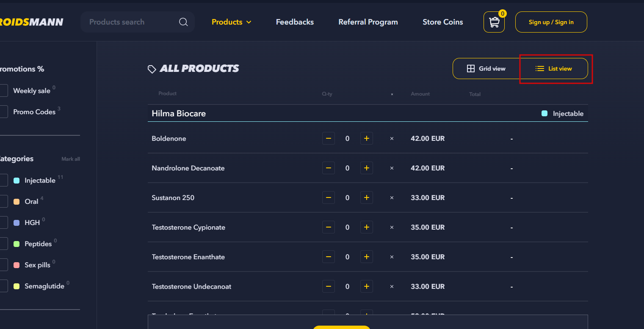Image resolution: width=644 pixels, height=329 pixels.
Task: Increase Boldenone quantity with plus button
Action: pyautogui.click(x=367, y=138)
